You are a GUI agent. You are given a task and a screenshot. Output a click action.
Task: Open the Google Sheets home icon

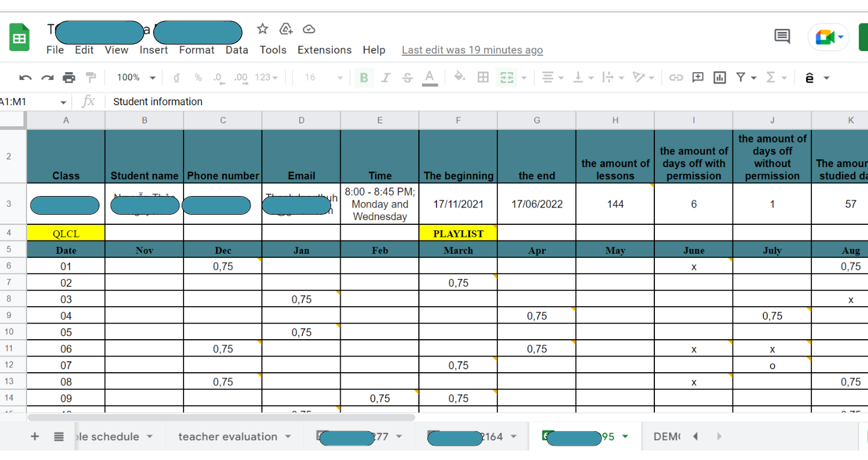tap(19, 38)
